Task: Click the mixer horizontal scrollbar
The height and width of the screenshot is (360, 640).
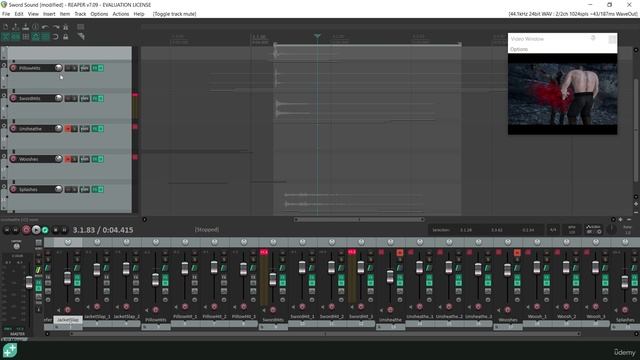Action: [x=325, y=334]
